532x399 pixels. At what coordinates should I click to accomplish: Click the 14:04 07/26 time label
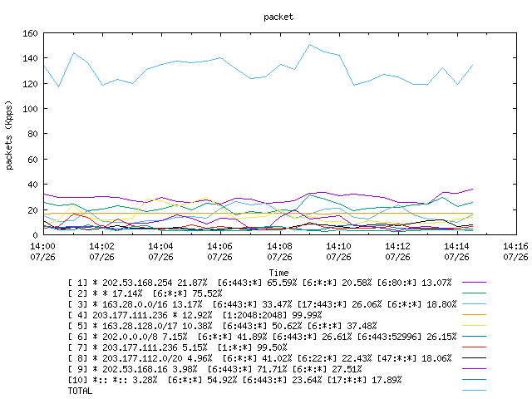coord(160,251)
